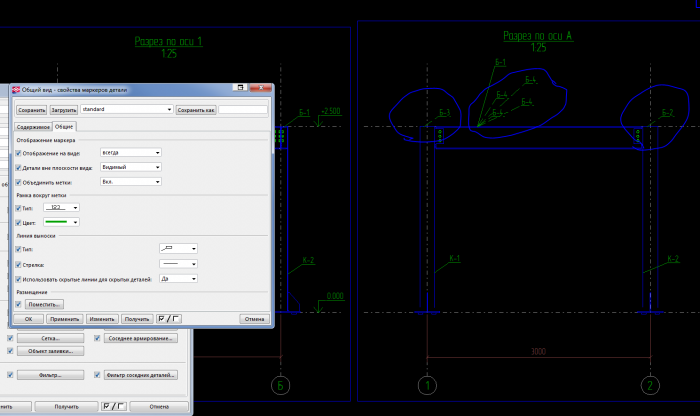
Task: Click grid axis bubble Б
Action: pos(280,385)
